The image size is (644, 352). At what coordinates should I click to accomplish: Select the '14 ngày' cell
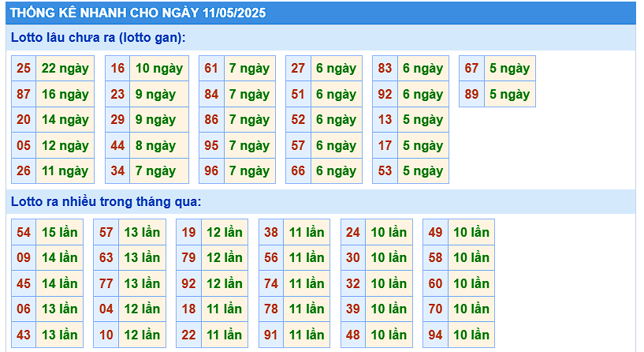coord(65,120)
